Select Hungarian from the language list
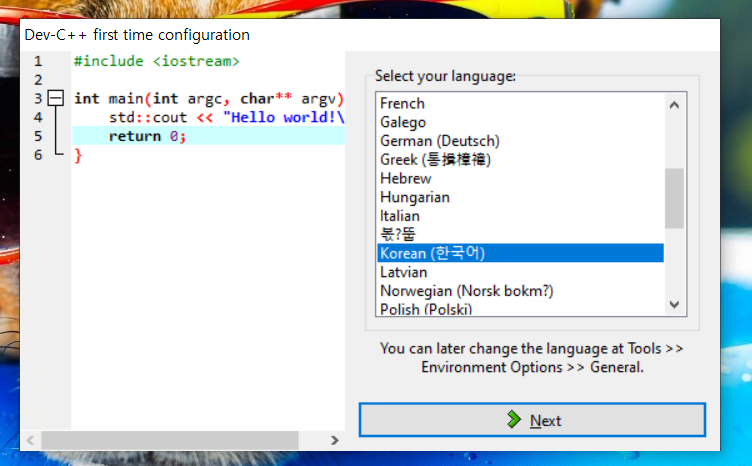The width and height of the screenshot is (752, 466). [520, 197]
